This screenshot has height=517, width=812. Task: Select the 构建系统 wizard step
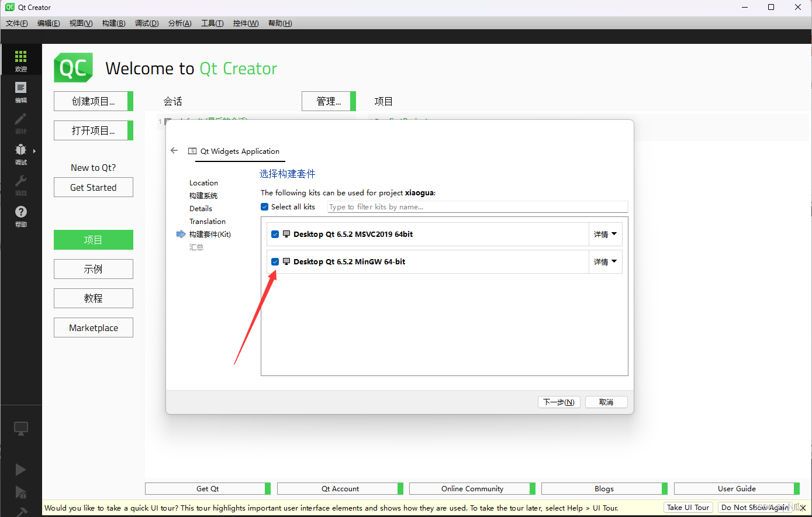[x=204, y=195]
